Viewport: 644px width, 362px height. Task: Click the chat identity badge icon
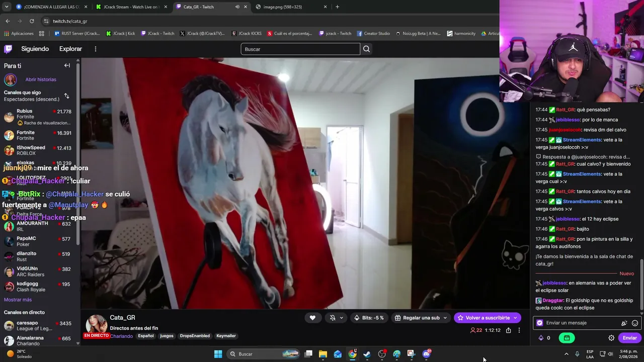(x=540, y=323)
